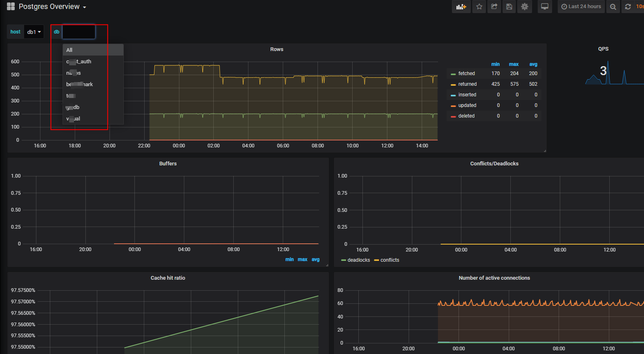Viewport: 644px width, 354px height.
Task: Open the 10s refresh interval selector
Action: 640,7
